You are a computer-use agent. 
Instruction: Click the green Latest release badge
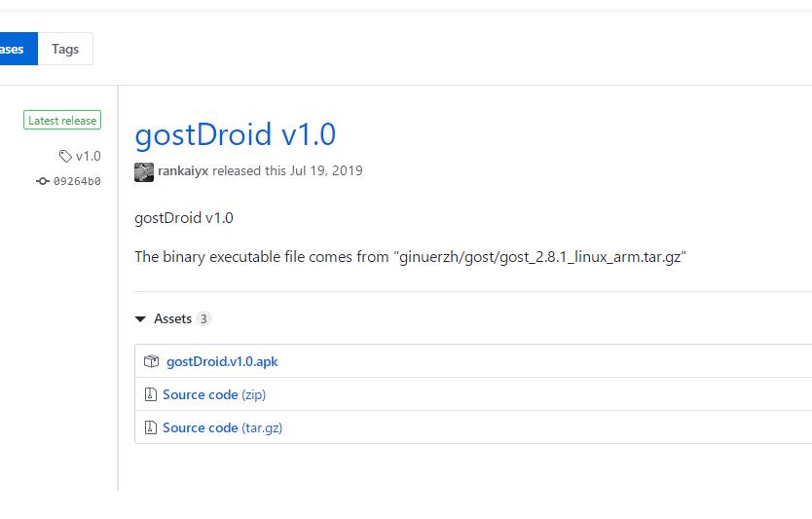(x=62, y=121)
